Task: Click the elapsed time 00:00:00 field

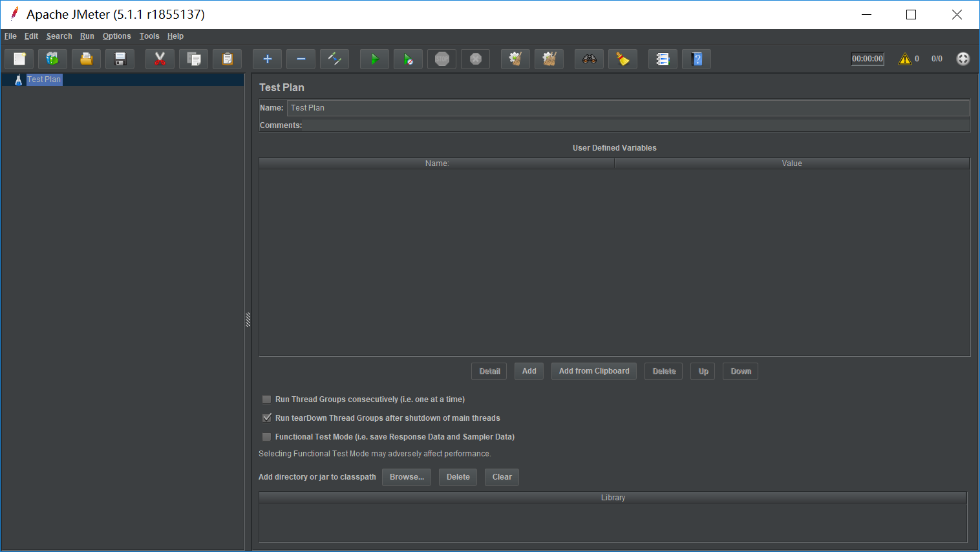Action: [x=868, y=59]
